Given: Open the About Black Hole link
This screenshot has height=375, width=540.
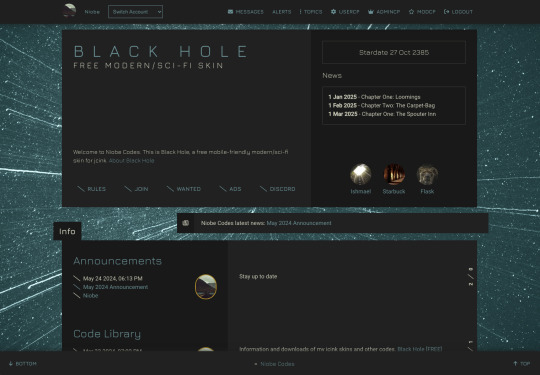Looking at the screenshot, I should pyautogui.click(x=132, y=160).
